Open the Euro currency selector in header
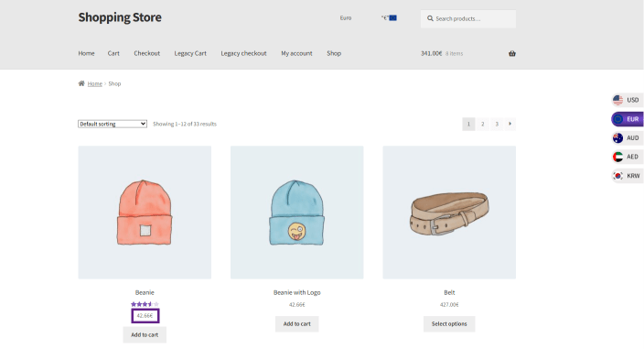 [346, 18]
